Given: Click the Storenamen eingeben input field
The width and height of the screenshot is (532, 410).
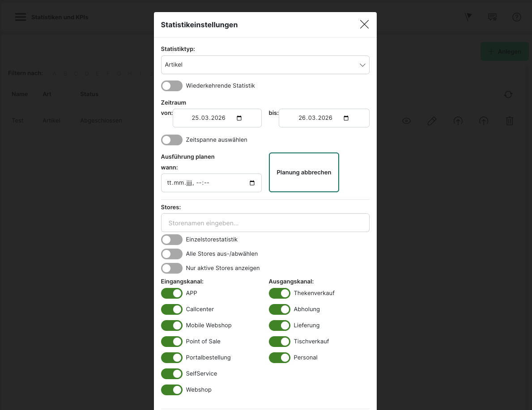Looking at the screenshot, I should [x=265, y=223].
